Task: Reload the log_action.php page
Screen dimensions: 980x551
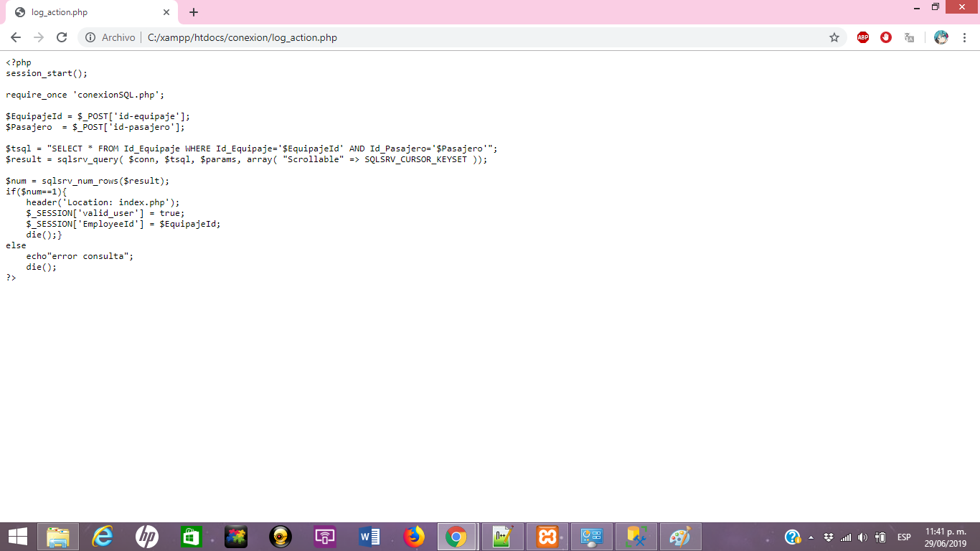Action: 62,37
